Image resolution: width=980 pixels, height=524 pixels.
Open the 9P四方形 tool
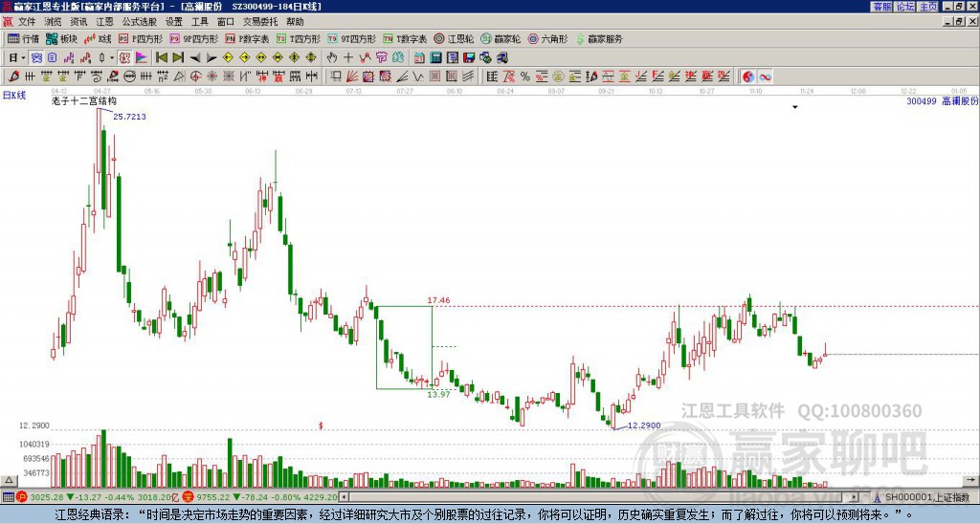(x=194, y=38)
